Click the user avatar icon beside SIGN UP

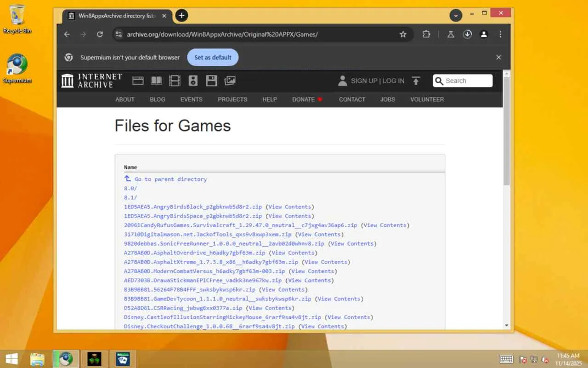[x=343, y=81]
